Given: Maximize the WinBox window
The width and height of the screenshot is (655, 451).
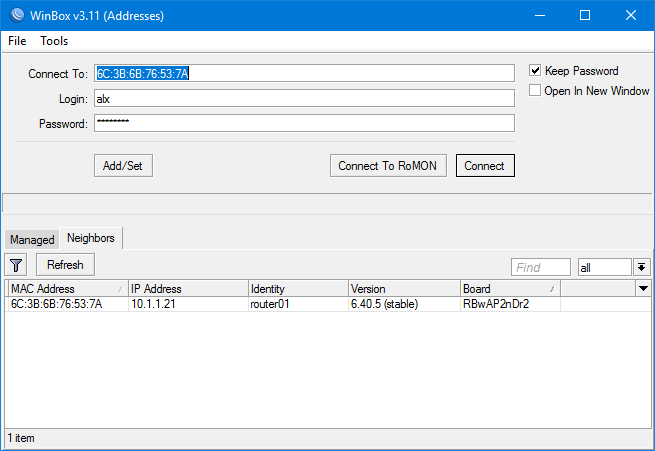Looking at the screenshot, I should click(x=585, y=15).
